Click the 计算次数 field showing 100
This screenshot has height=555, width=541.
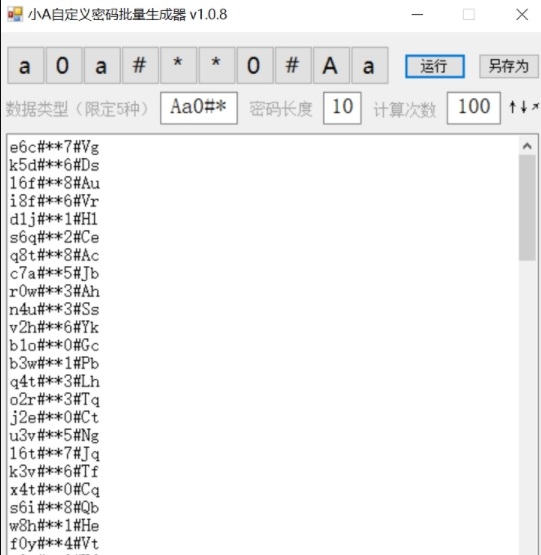tap(474, 108)
